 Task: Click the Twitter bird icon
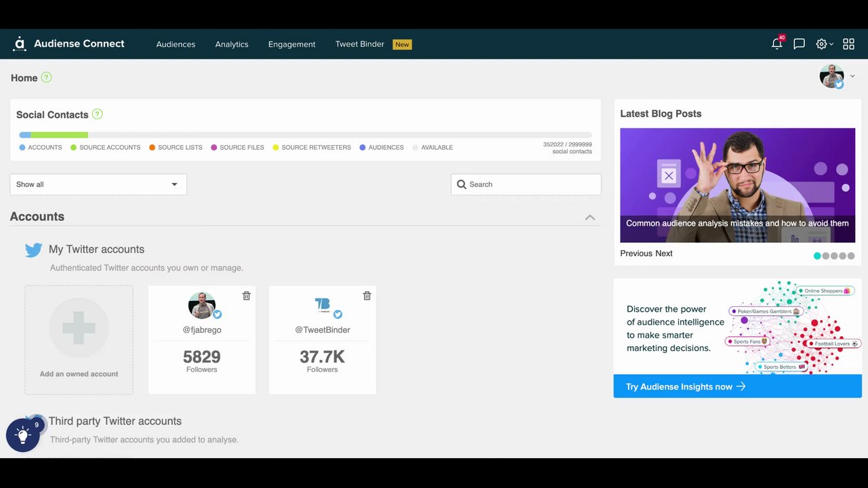(33, 250)
